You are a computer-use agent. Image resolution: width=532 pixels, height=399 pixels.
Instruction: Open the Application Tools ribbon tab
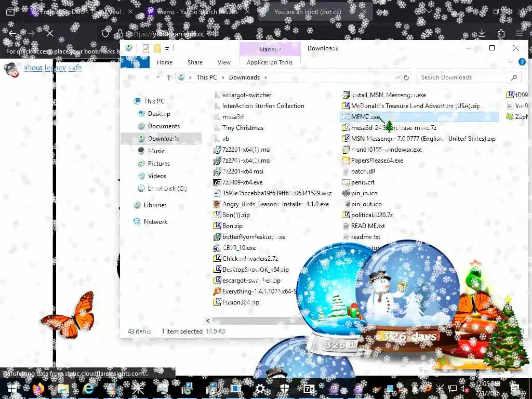270,62
